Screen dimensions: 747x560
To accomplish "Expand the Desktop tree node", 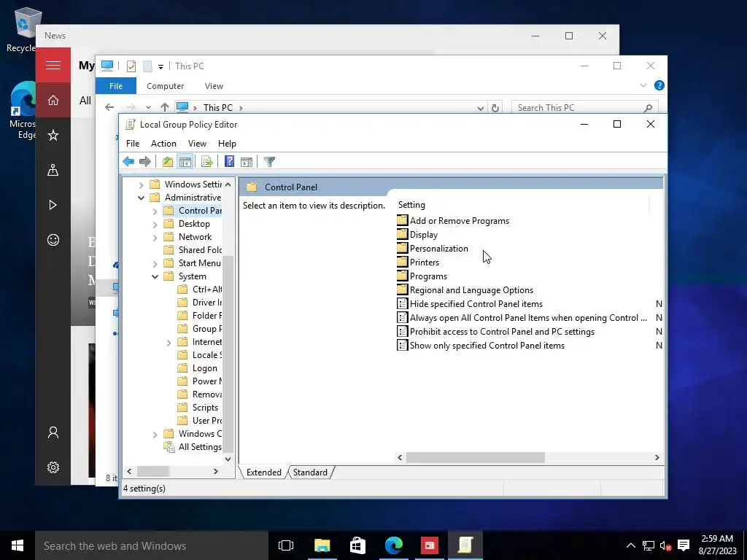I will pyautogui.click(x=155, y=225).
